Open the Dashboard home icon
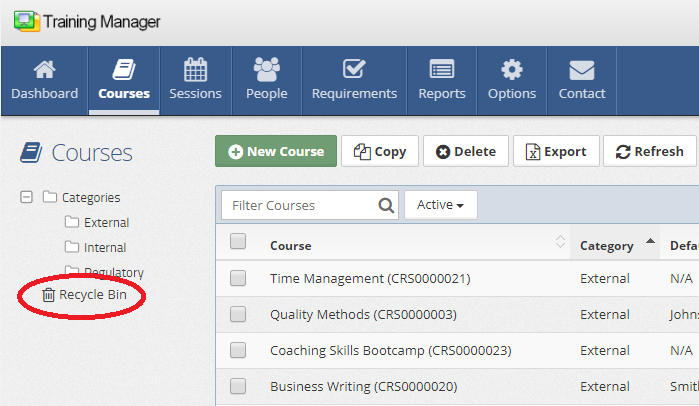Image resolution: width=699 pixels, height=406 pixels. click(x=44, y=71)
